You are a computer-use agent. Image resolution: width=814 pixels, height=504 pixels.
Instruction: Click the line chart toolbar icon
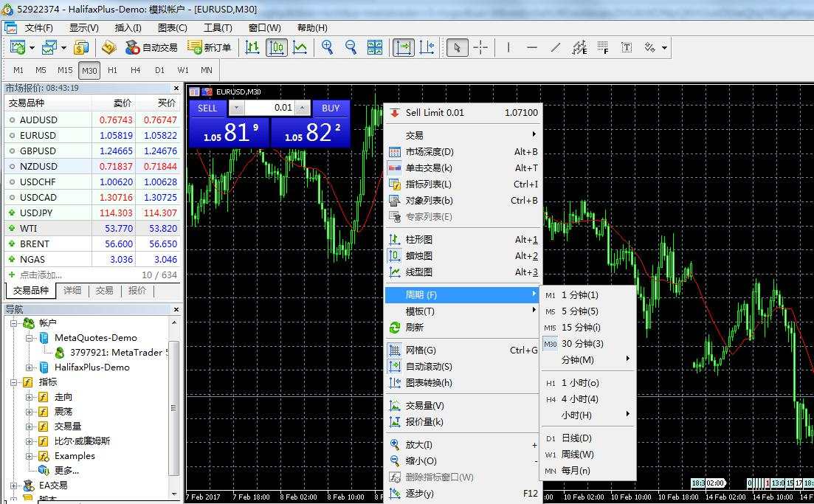(300, 48)
